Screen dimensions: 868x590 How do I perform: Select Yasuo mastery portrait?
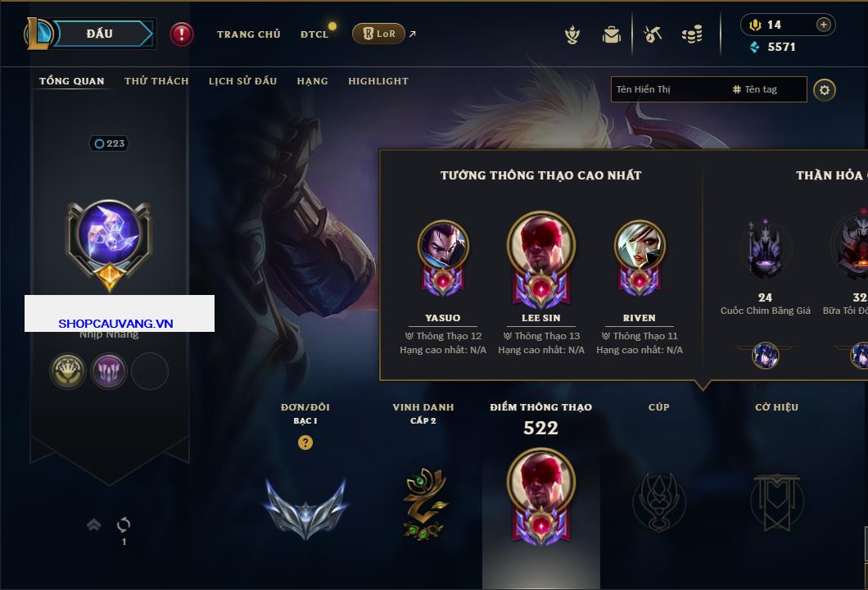point(443,246)
